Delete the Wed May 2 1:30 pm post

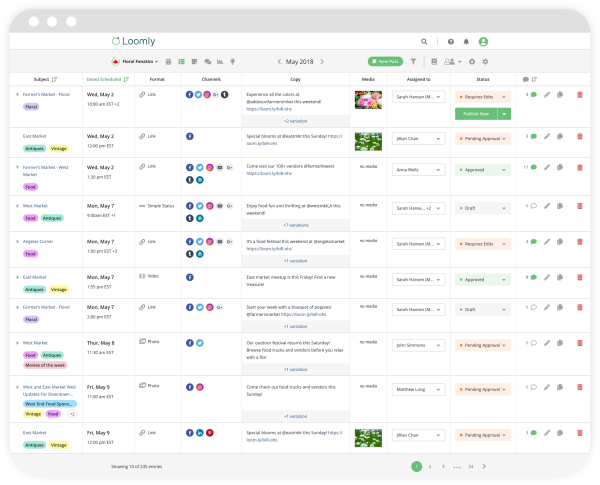pyautogui.click(x=580, y=167)
